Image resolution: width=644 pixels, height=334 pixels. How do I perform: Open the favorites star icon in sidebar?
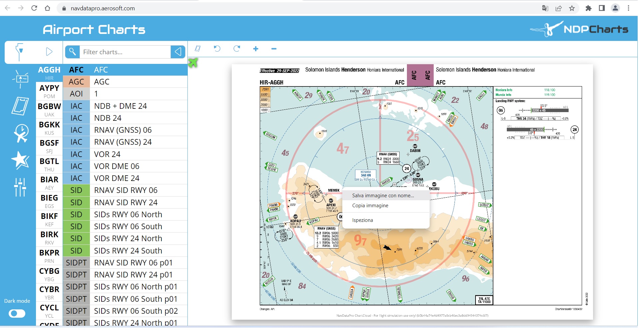(x=20, y=160)
